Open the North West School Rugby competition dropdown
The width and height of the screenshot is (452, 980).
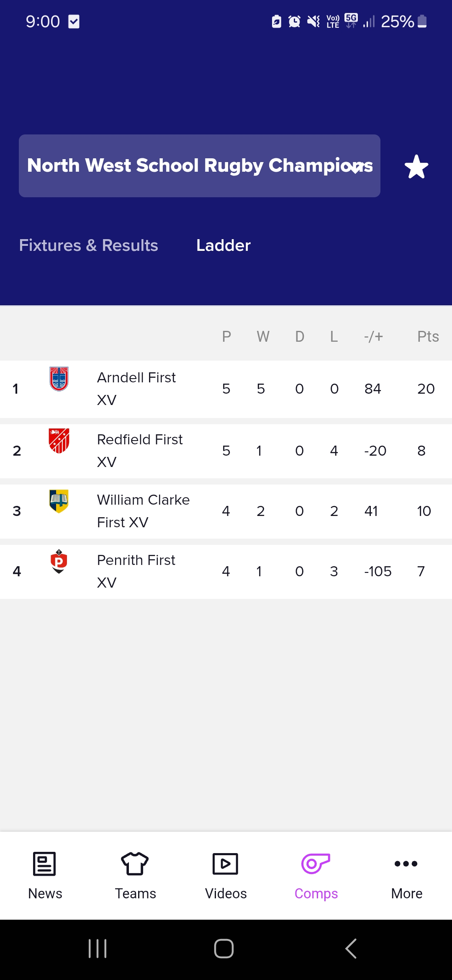click(200, 166)
